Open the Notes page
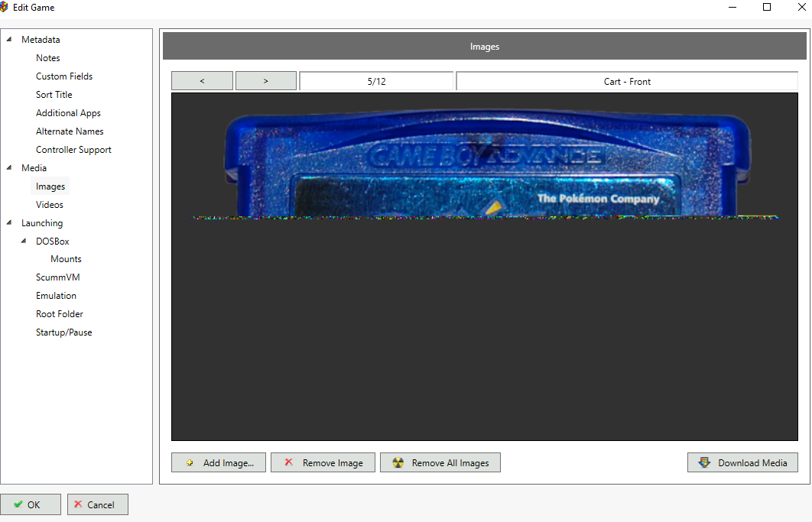Viewport: 812px width, 522px height. click(x=47, y=58)
